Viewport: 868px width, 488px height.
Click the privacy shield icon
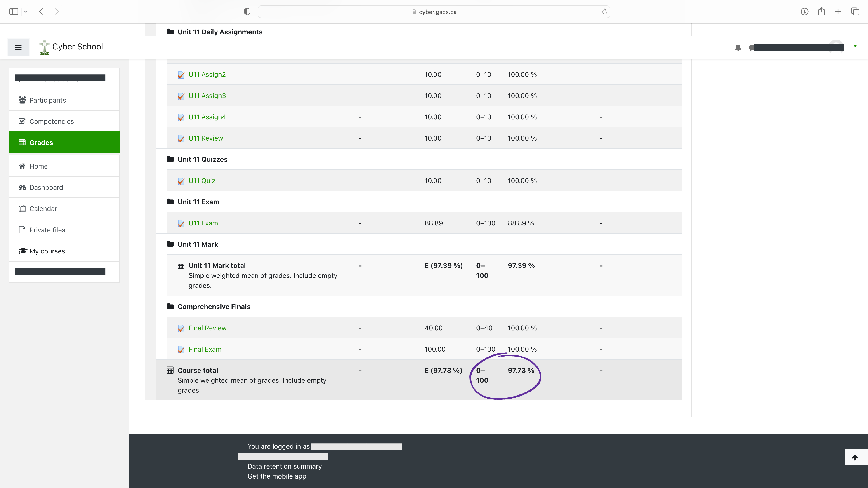[x=247, y=12]
